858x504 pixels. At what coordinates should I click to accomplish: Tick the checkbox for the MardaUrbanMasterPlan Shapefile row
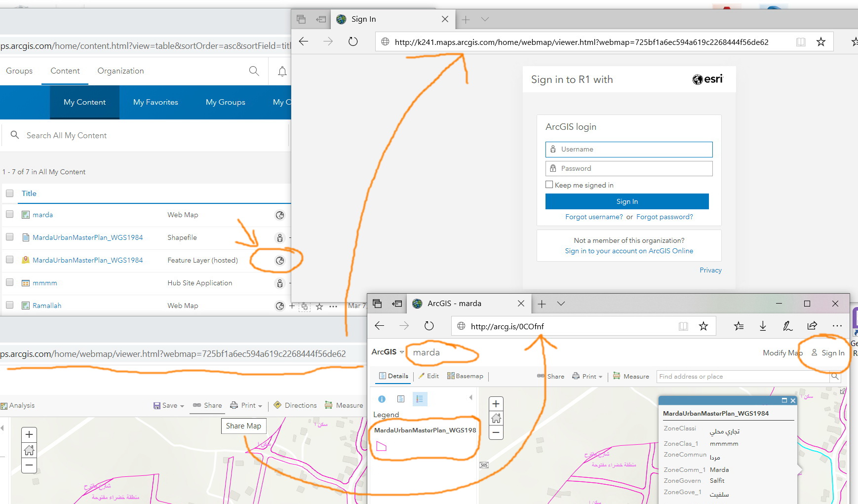[9, 237]
